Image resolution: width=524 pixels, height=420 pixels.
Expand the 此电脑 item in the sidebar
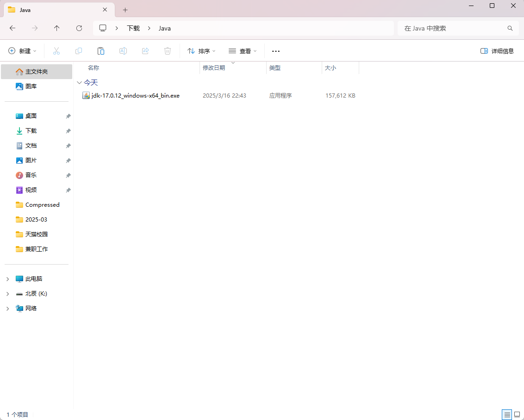click(x=7, y=278)
